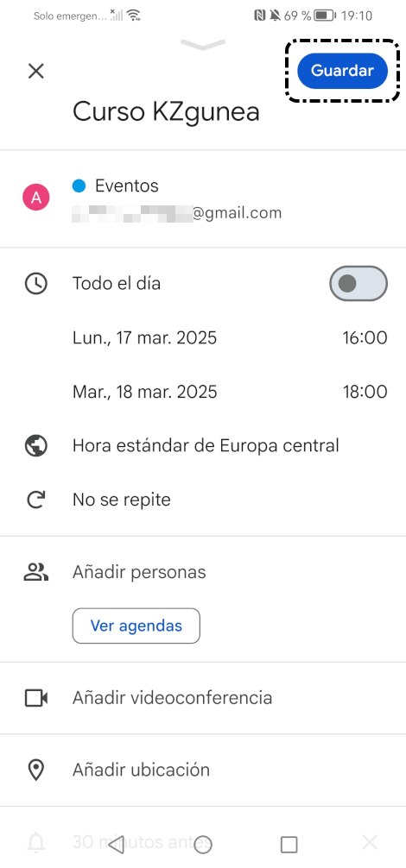Screen dimensions: 406x868
Task: Tap the clock icon beside Todo el día
Action: [36, 284]
